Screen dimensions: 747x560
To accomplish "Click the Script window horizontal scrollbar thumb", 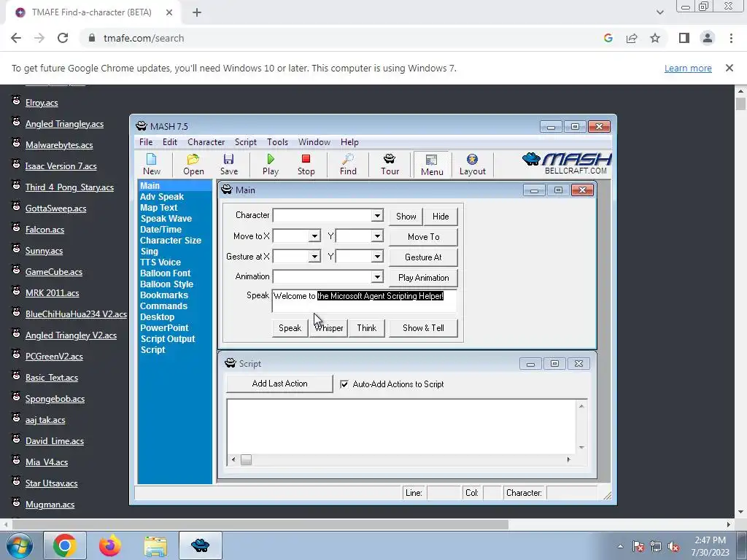I will point(246,459).
